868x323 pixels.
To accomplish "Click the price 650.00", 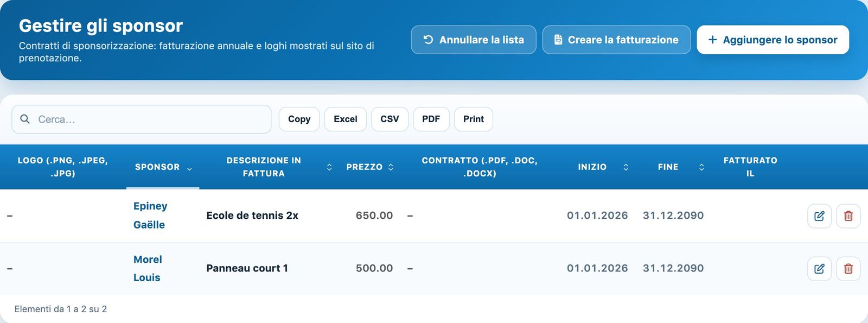I will pyautogui.click(x=374, y=216).
